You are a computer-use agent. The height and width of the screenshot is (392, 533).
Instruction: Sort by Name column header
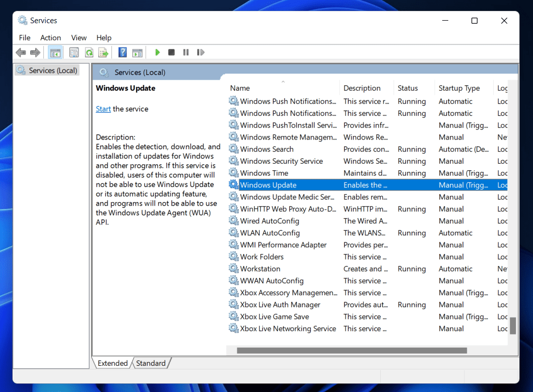pos(283,88)
